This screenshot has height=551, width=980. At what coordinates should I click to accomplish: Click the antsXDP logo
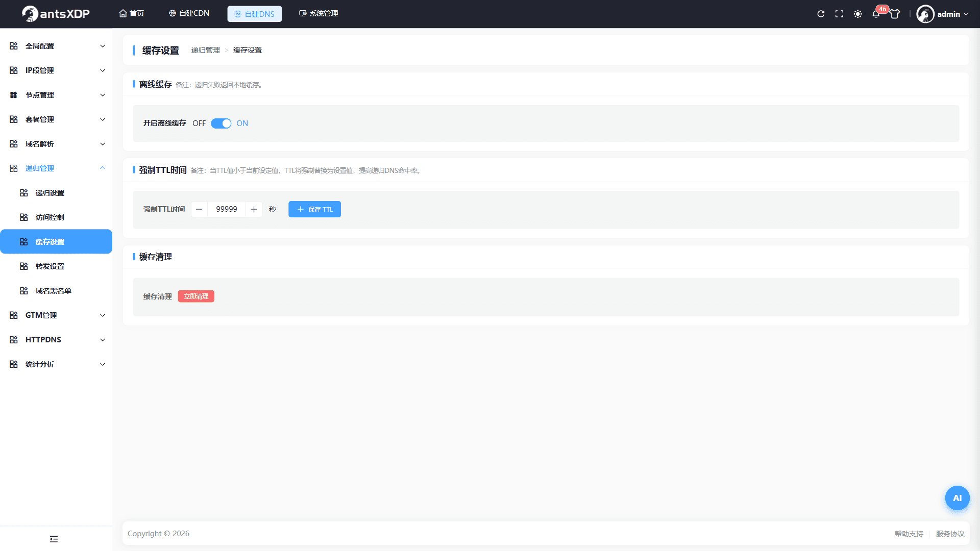[56, 14]
